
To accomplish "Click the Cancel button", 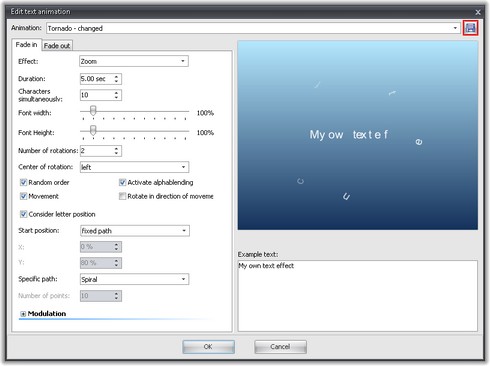I will (280, 347).
